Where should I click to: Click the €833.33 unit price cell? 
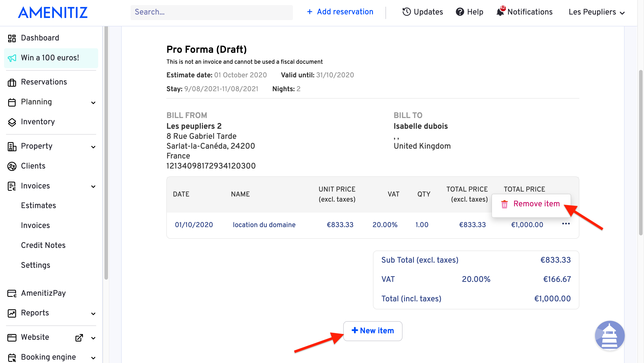340,225
